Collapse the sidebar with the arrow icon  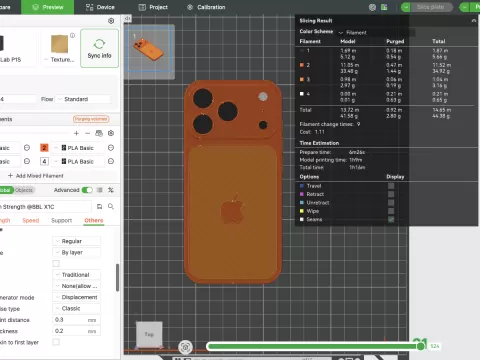click(127, 19)
